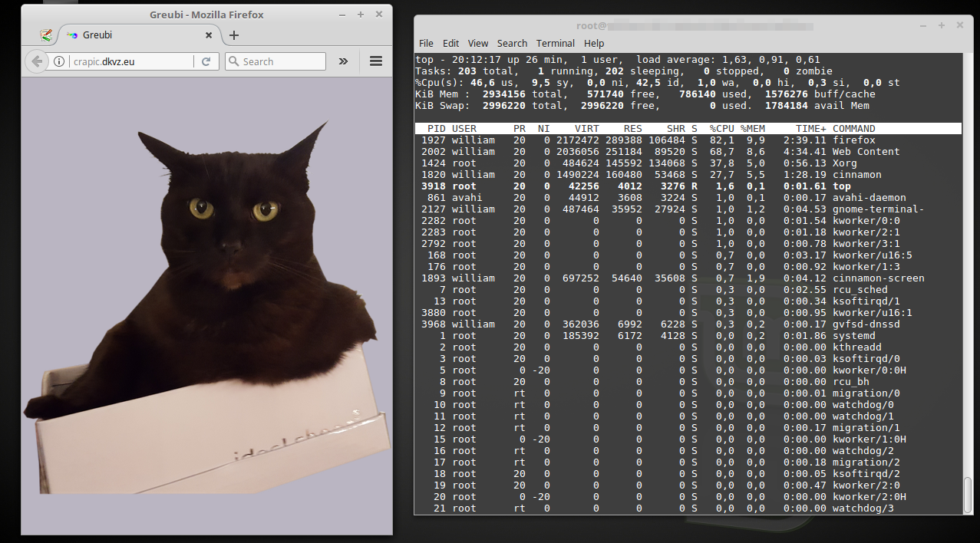This screenshot has width=980, height=543.
Task: Open a new Firefox tab
Action: pyautogui.click(x=234, y=35)
